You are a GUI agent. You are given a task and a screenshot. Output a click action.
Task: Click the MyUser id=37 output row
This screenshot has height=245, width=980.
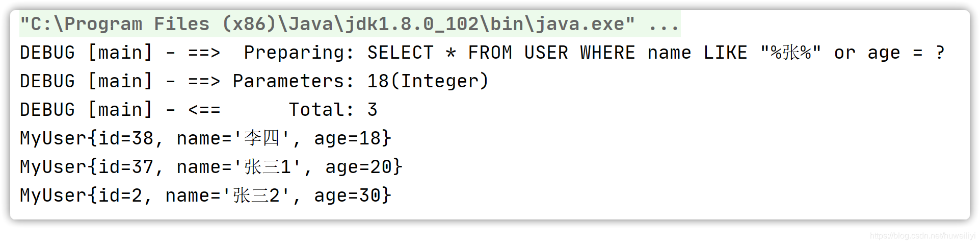pos(211,167)
